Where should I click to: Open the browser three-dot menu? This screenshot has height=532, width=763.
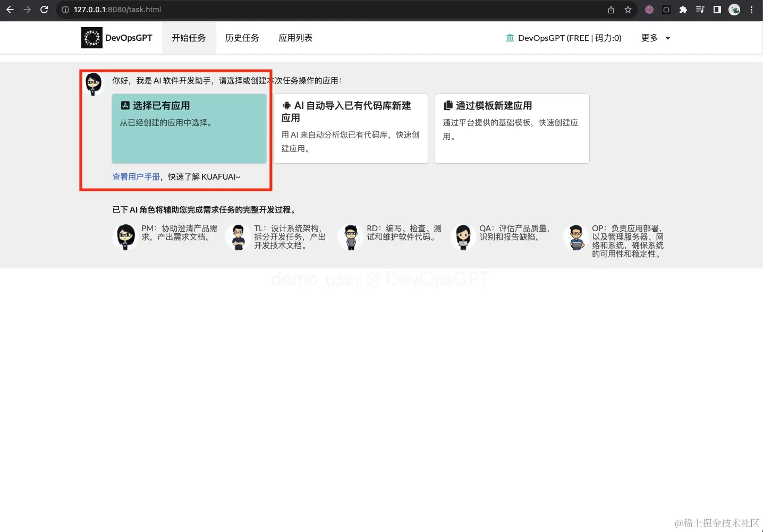751,10
